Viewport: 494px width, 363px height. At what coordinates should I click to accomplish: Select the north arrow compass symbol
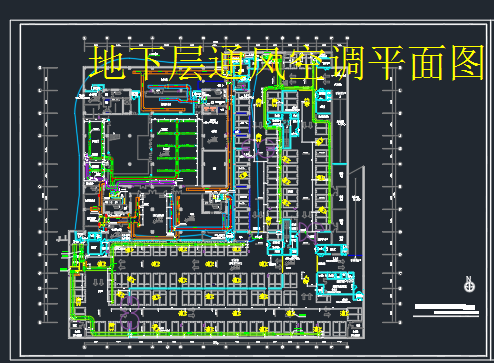tap(469, 284)
